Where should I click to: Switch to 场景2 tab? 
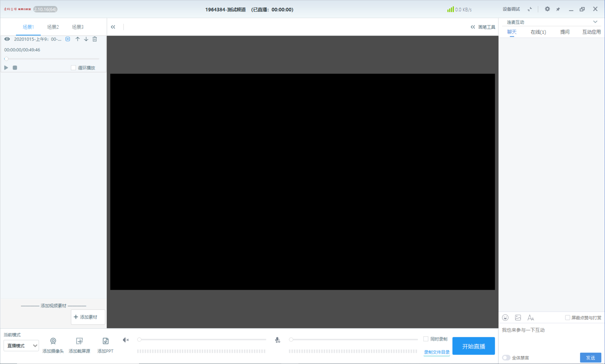point(53,27)
